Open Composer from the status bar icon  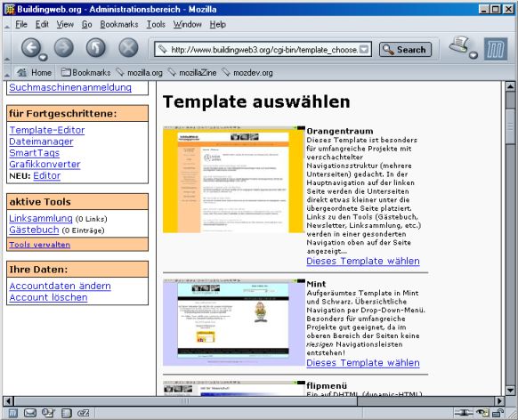coord(48,413)
